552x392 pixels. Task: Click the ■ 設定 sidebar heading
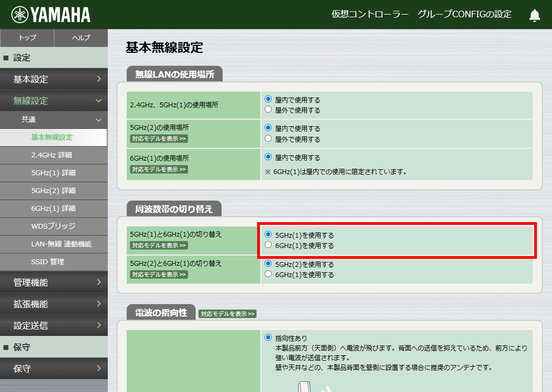click(54, 58)
